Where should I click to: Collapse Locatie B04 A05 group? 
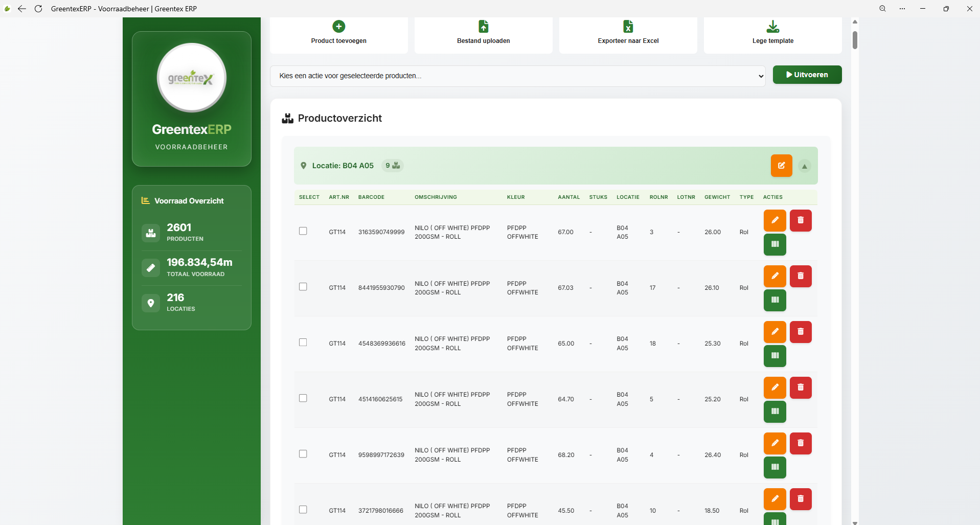point(804,166)
